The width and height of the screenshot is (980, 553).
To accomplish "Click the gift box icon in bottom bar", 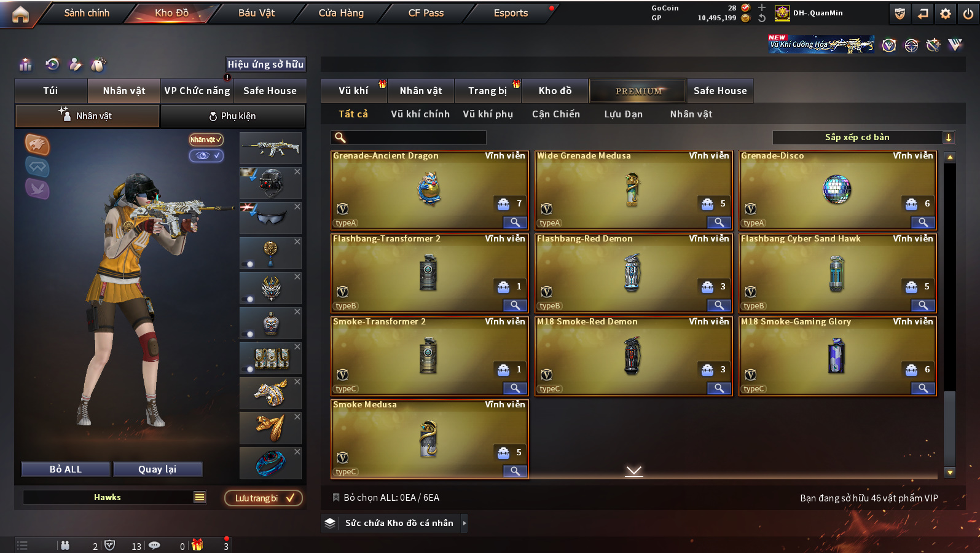I will click(x=197, y=545).
